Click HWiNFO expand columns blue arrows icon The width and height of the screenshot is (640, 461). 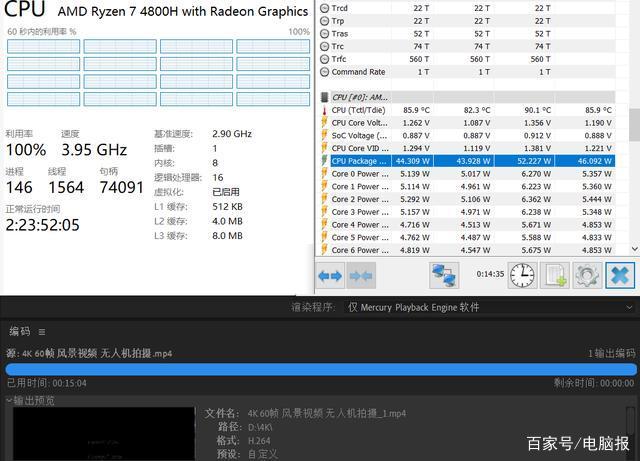pyautogui.click(x=330, y=276)
